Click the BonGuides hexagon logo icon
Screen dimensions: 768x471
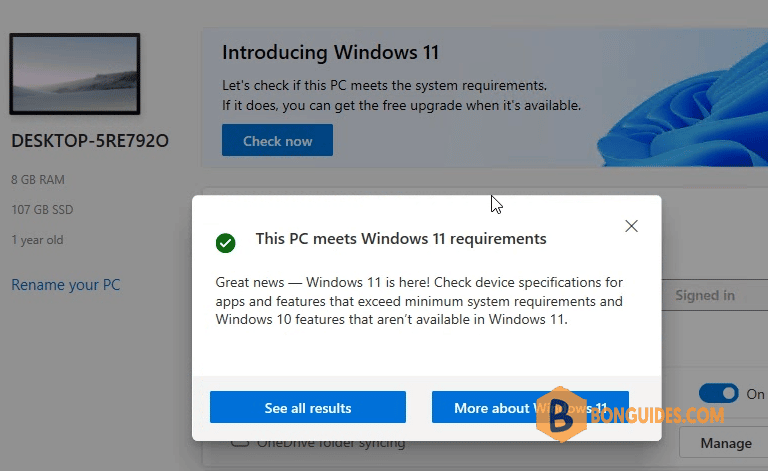point(561,415)
